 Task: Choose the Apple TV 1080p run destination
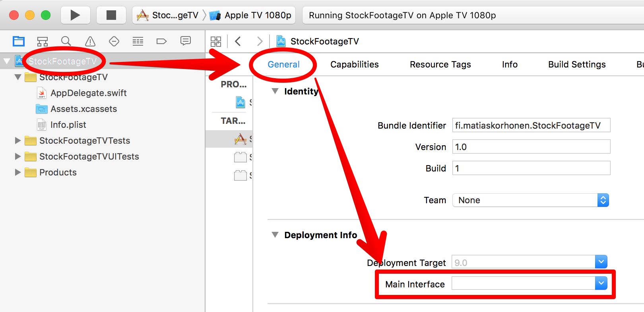(x=251, y=15)
